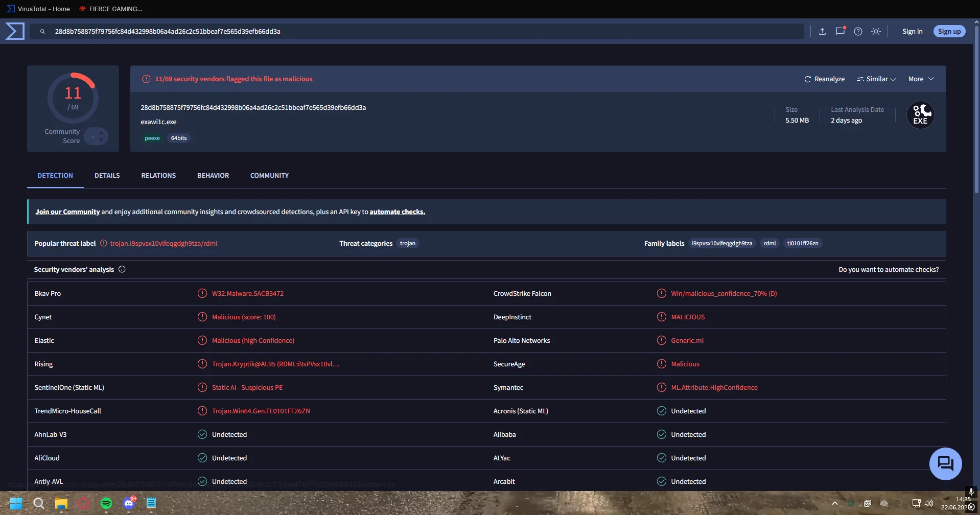
Task: Click 'Do you want to automate checks?' text
Action: [889, 269]
